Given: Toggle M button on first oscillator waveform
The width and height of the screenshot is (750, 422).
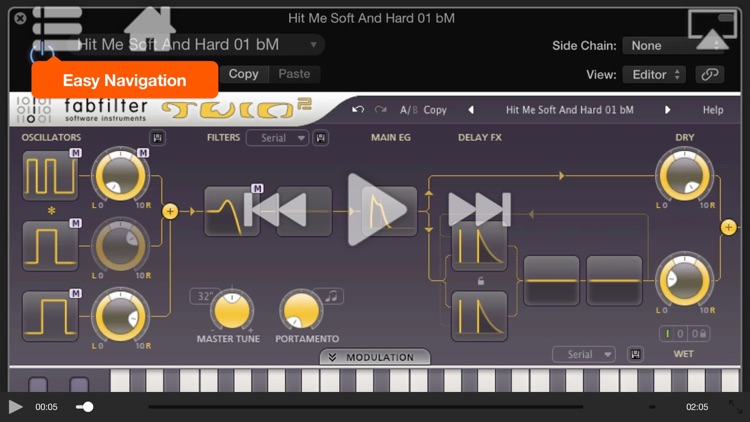Looking at the screenshot, I should pos(75,153).
